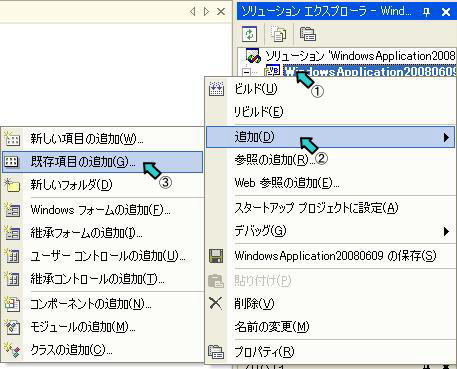Click the tab scroll left arrow
The height and width of the screenshot is (369, 457).
click(192, 12)
